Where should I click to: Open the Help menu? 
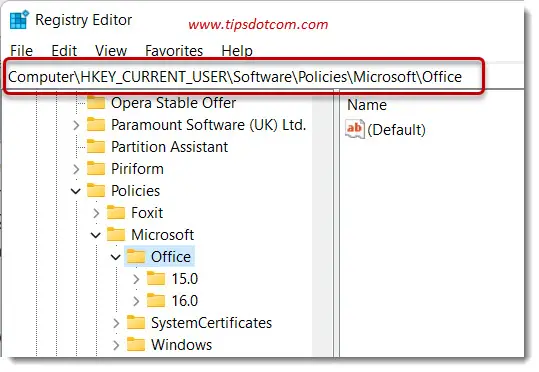click(x=237, y=51)
